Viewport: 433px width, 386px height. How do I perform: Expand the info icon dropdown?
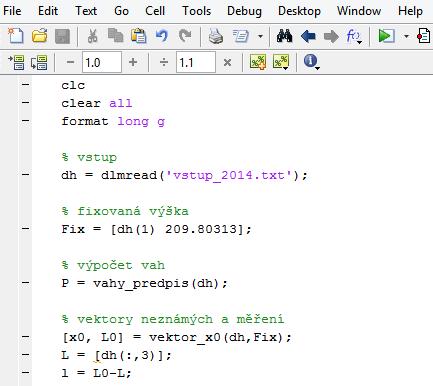317,68
